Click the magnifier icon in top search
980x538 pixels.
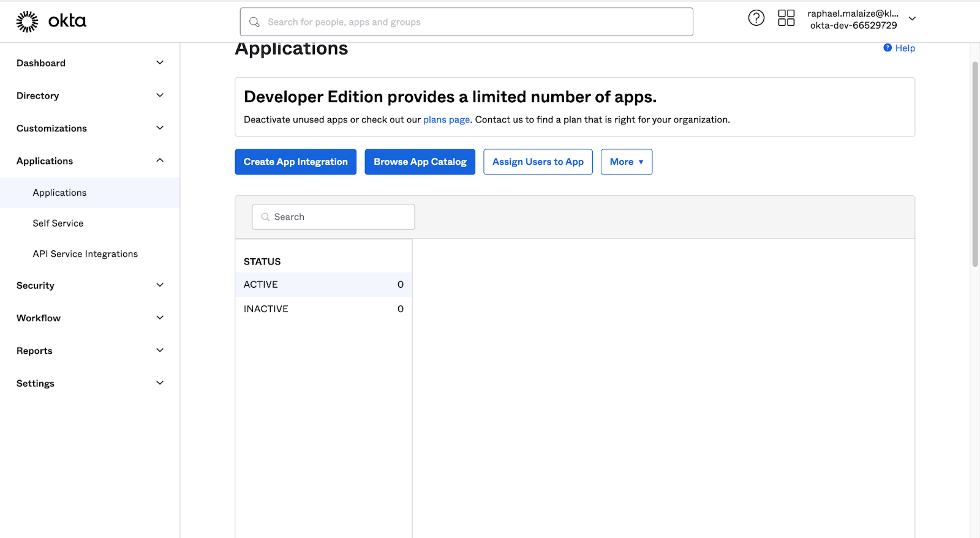(x=254, y=22)
